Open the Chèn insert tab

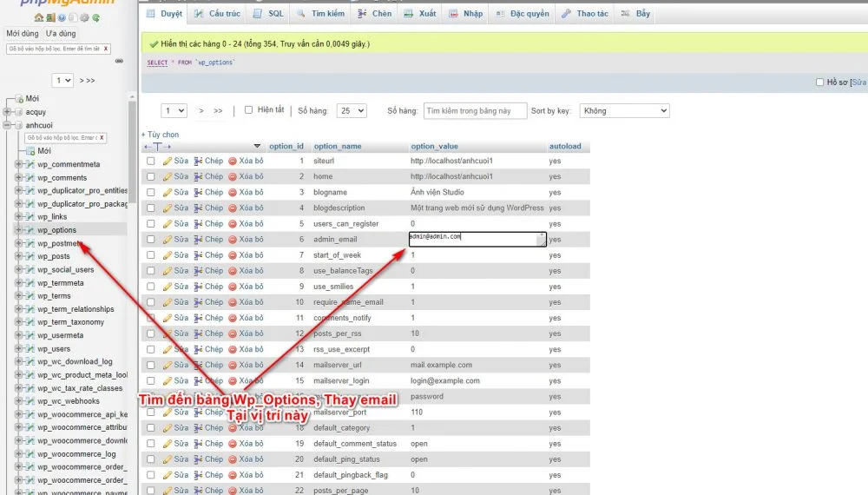(x=375, y=14)
